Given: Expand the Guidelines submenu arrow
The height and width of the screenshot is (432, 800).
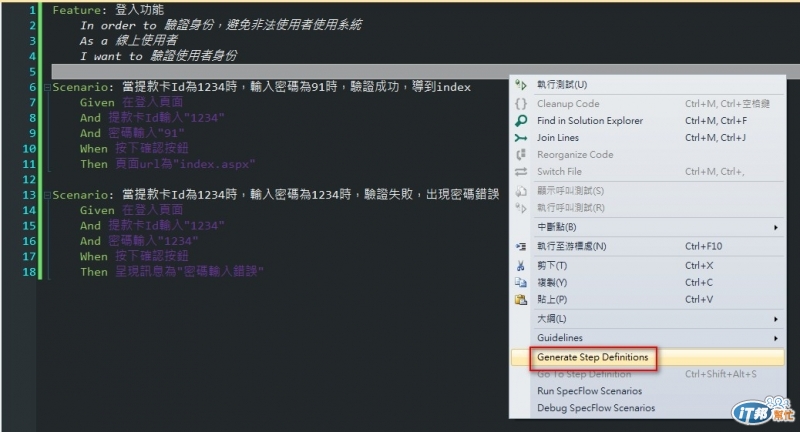Looking at the screenshot, I should pos(776,338).
